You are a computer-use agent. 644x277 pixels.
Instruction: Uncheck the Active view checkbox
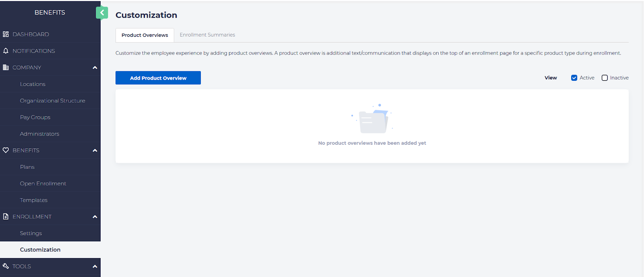(574, 78)
